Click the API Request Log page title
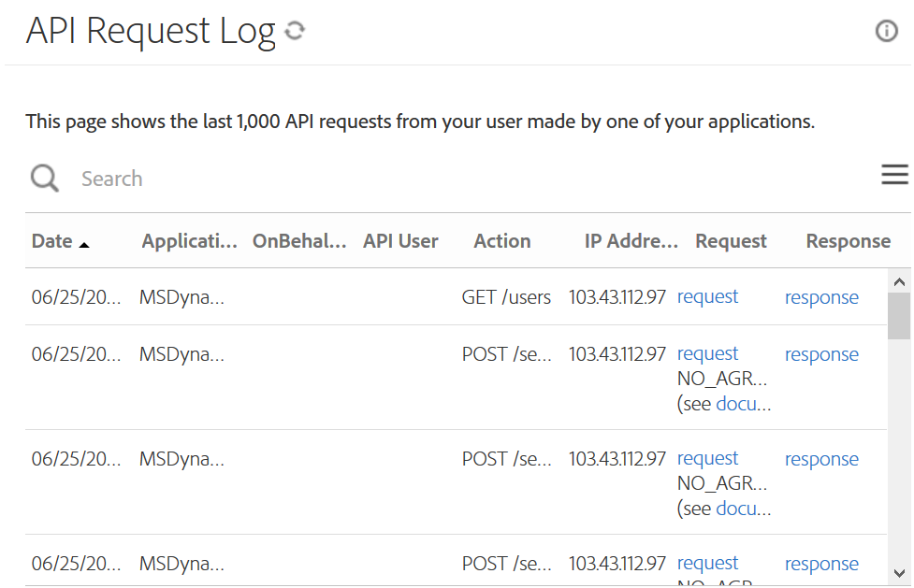This screenshot has height=588, width=914. [x=151, y=31]
